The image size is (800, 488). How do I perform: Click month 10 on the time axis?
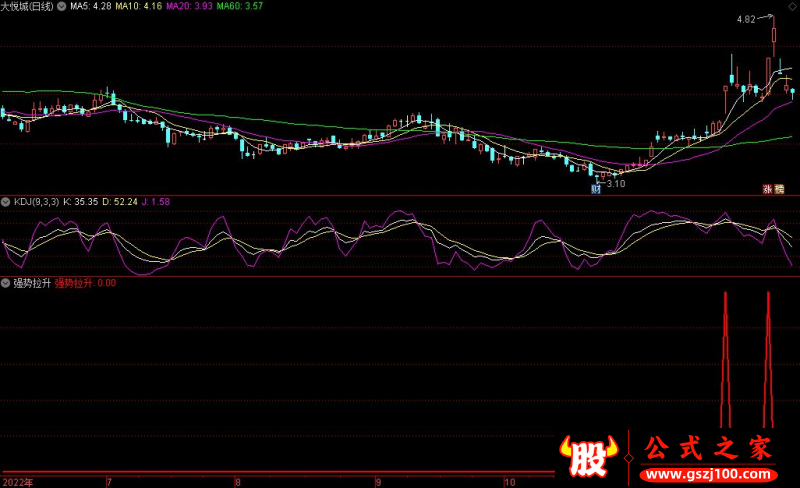coord(508,481)
